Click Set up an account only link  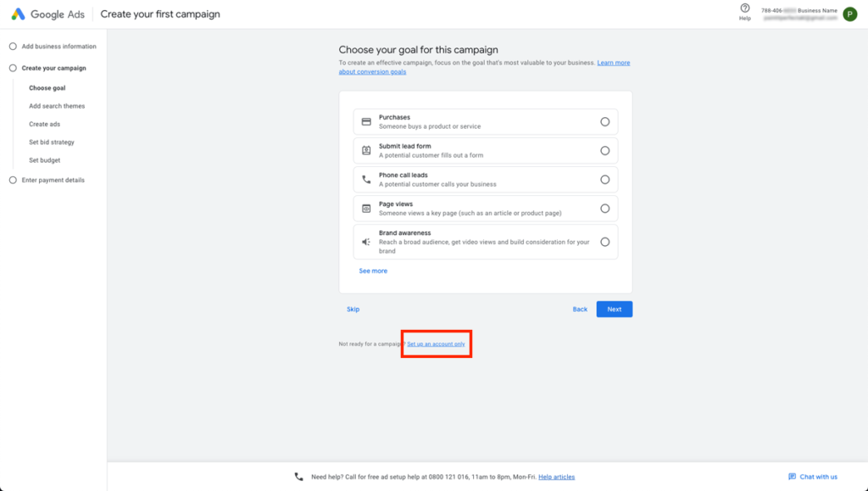click(436, 344)
